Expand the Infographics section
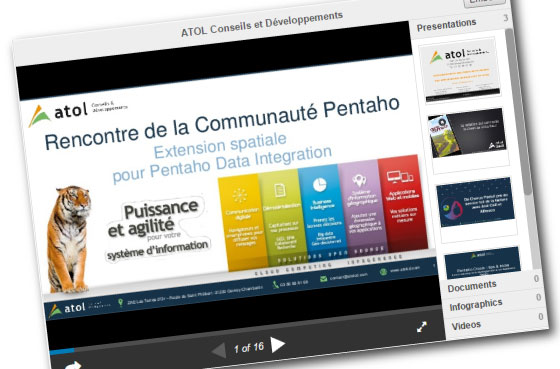The width and height of the screenshot is (560, 369). 476,305
